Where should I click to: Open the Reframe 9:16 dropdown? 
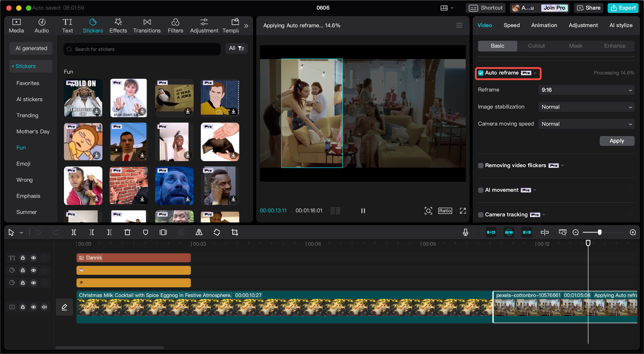[586, 90]
